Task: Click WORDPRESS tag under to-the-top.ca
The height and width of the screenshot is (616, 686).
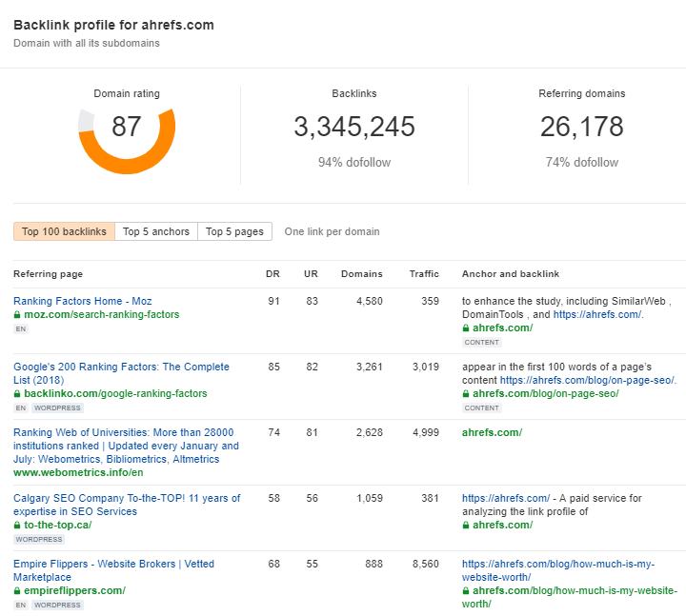Action: [39, 539]
